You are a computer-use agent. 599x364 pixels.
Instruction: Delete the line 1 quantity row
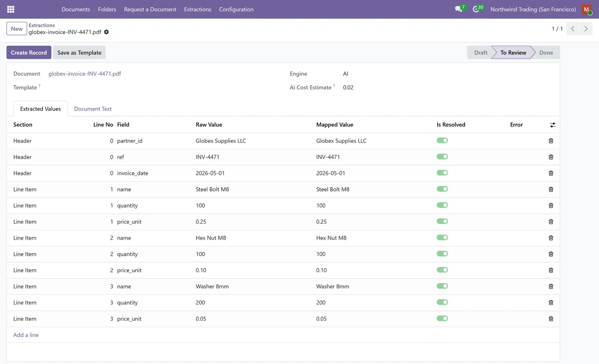click(551, 206)
